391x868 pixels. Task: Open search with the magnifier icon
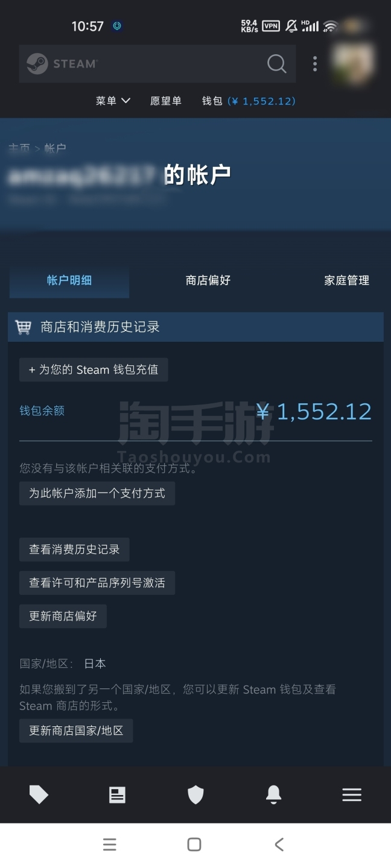(276, 63)
